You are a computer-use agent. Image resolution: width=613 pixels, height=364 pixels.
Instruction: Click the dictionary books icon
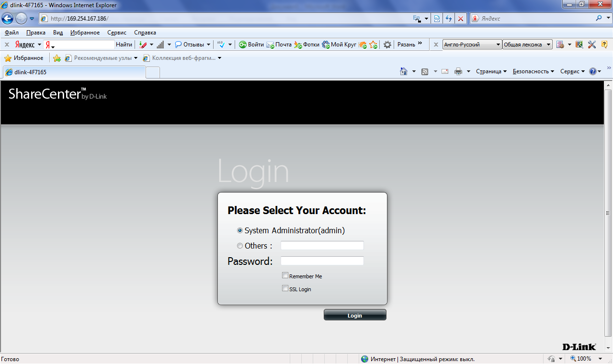pos(579,45)
